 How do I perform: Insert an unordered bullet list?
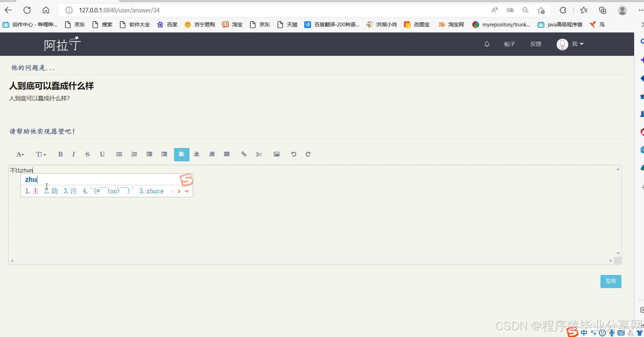[119, 154]
